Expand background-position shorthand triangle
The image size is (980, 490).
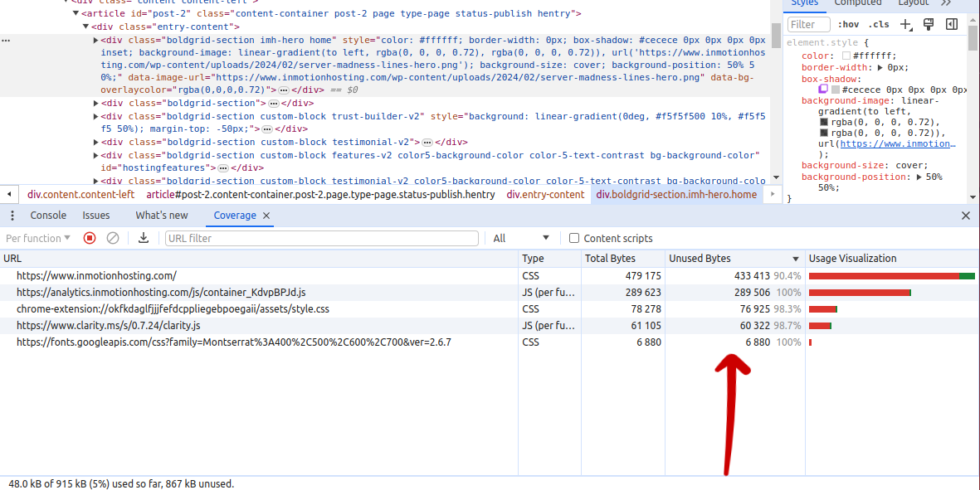coord(920,177)
